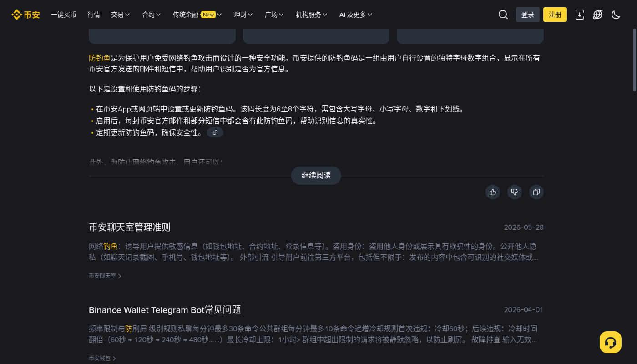Toggle dark mode moon icon

(616, 15)
